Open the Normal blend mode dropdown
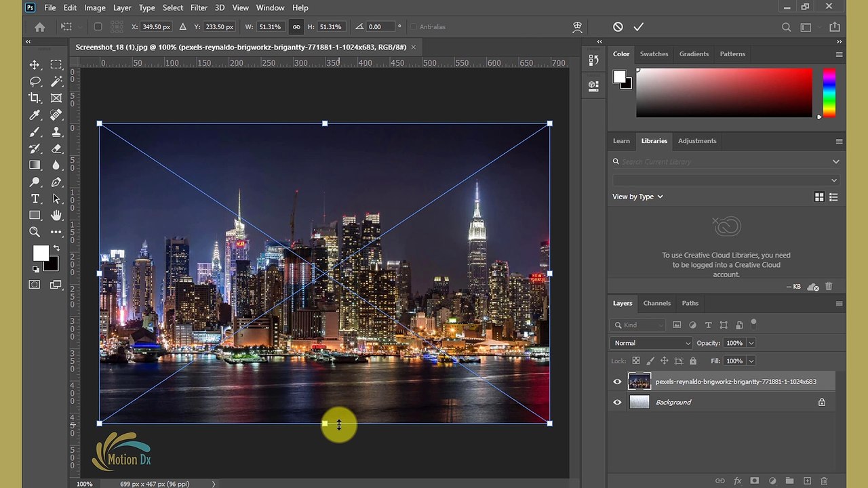868x488 pixels. pyautogui.click(x=651, y=343)
